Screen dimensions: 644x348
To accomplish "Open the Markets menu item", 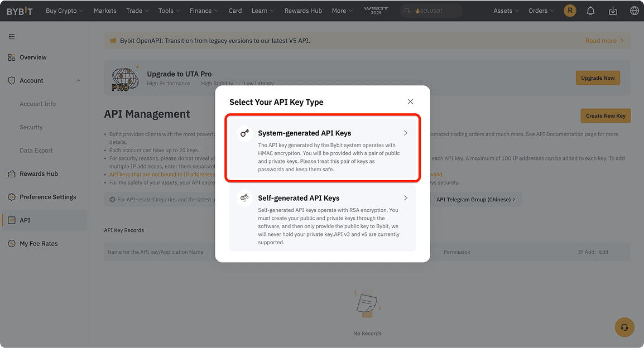I will [x=105, y=10].
